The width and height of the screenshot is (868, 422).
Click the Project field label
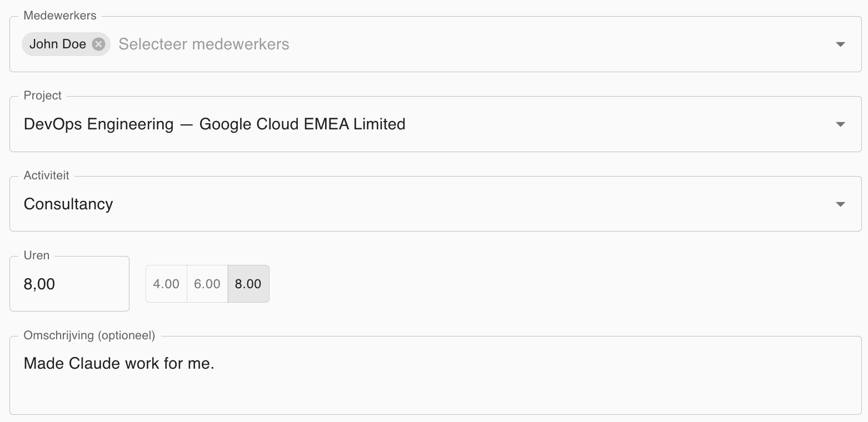click(x=42, y=96)
